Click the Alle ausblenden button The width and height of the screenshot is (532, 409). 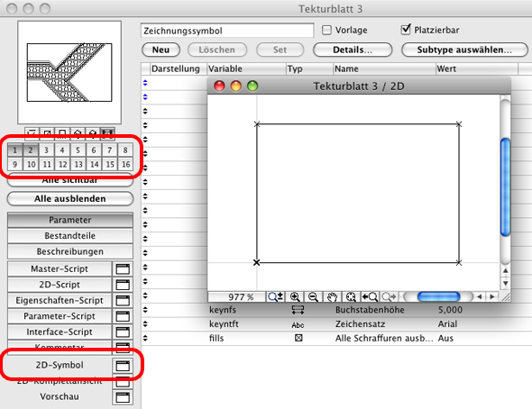coord(70,198)
